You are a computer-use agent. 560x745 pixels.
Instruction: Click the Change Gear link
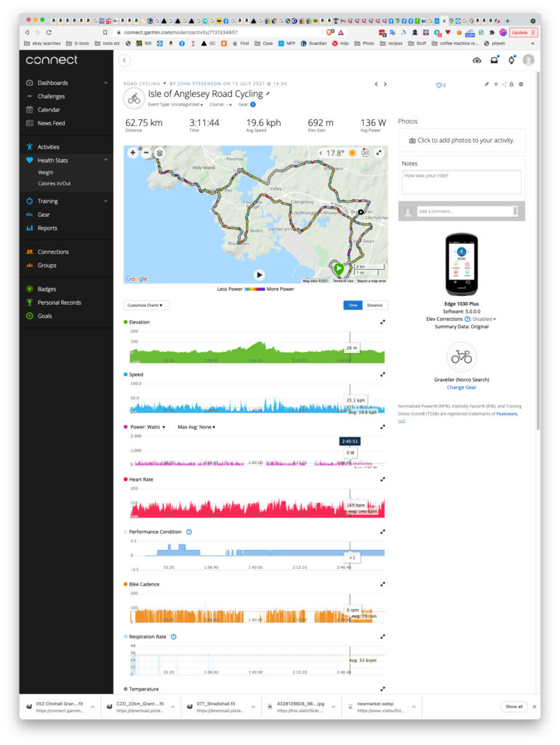point(461,387)
